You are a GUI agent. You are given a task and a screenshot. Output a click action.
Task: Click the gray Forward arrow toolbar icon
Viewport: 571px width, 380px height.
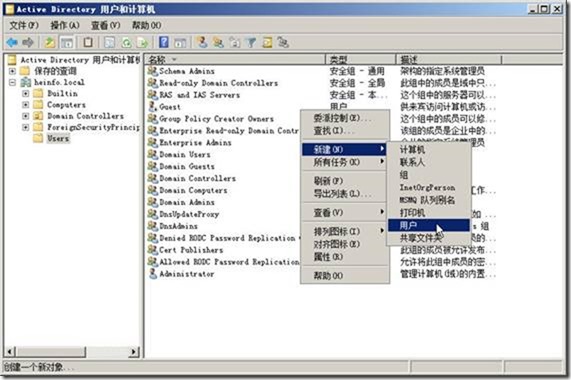coord(28,43)
